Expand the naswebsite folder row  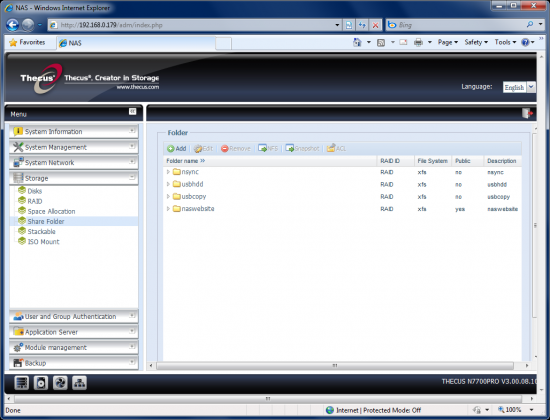[x=168, y=208]
